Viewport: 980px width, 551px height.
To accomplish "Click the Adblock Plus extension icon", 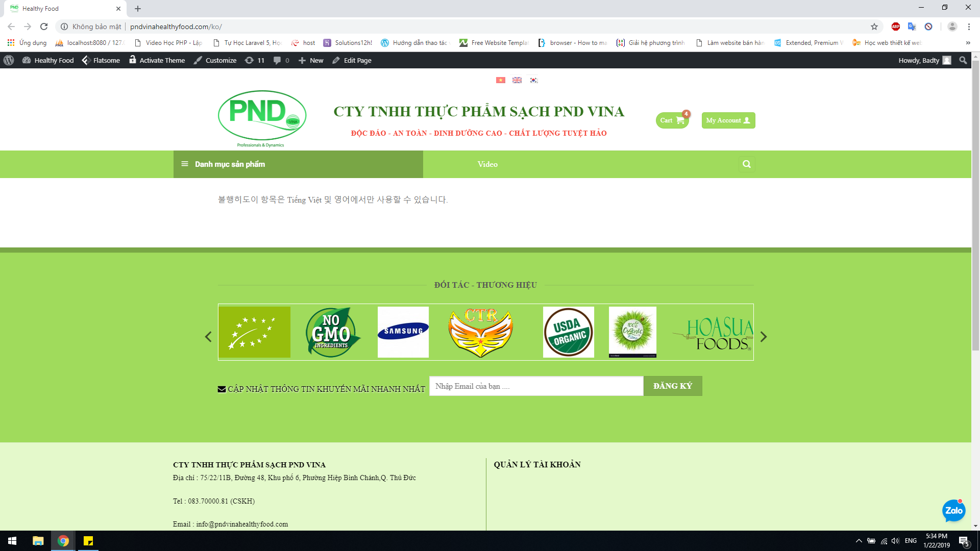I will (896, 27).
